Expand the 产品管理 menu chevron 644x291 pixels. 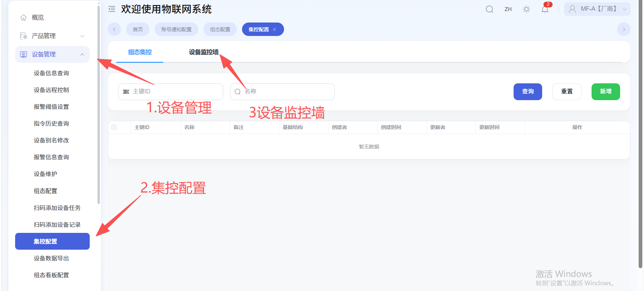pos(82,36)
